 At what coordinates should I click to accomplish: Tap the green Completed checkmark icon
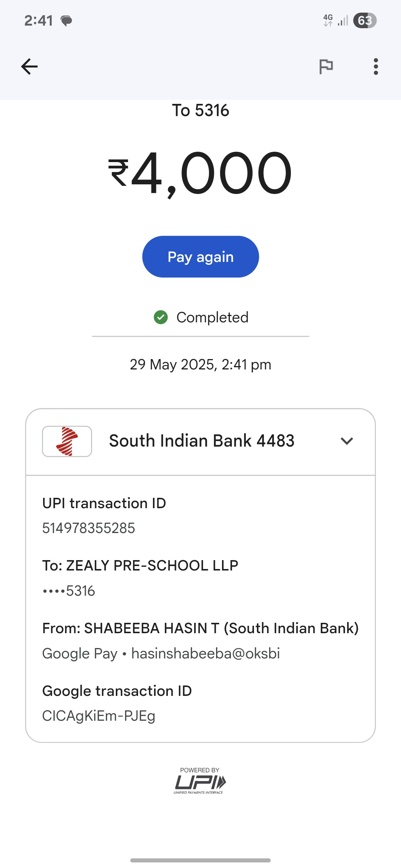tap(161, 317)
